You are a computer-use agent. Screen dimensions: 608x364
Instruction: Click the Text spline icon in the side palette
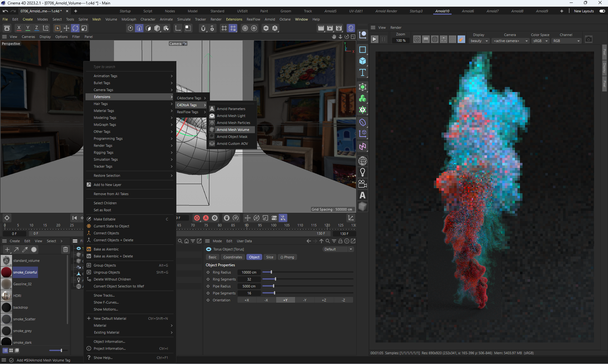coord(363,72)
